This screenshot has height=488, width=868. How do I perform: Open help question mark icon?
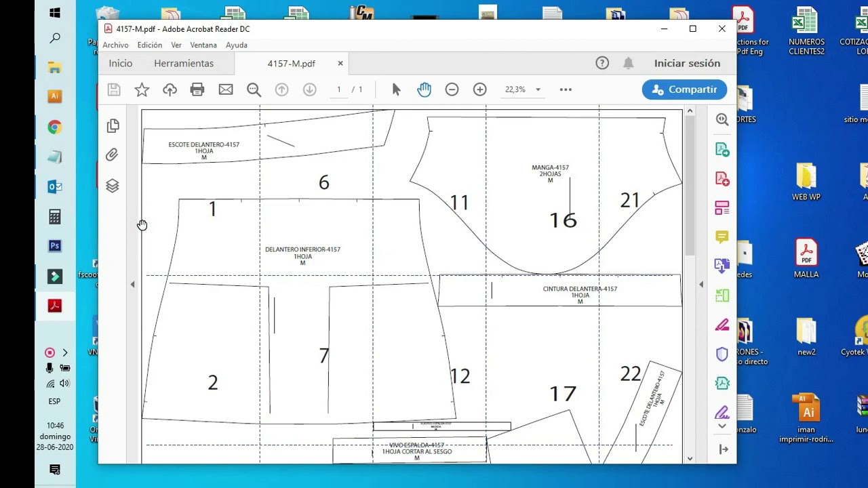[x=602, y=63]
